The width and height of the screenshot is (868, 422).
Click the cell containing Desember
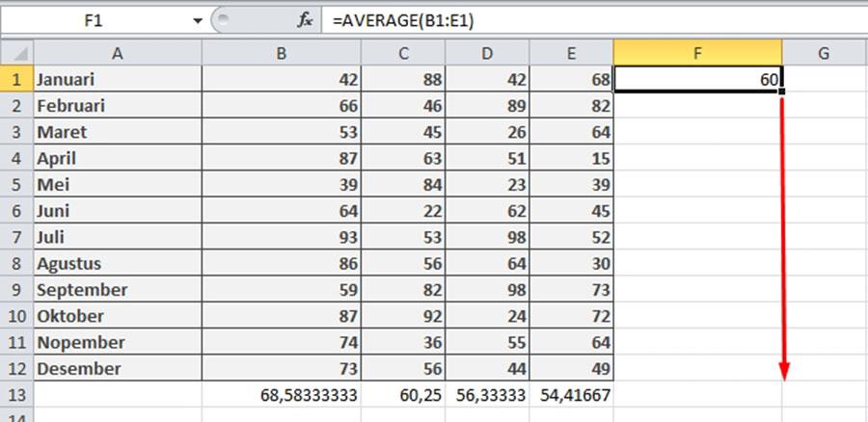117,368
